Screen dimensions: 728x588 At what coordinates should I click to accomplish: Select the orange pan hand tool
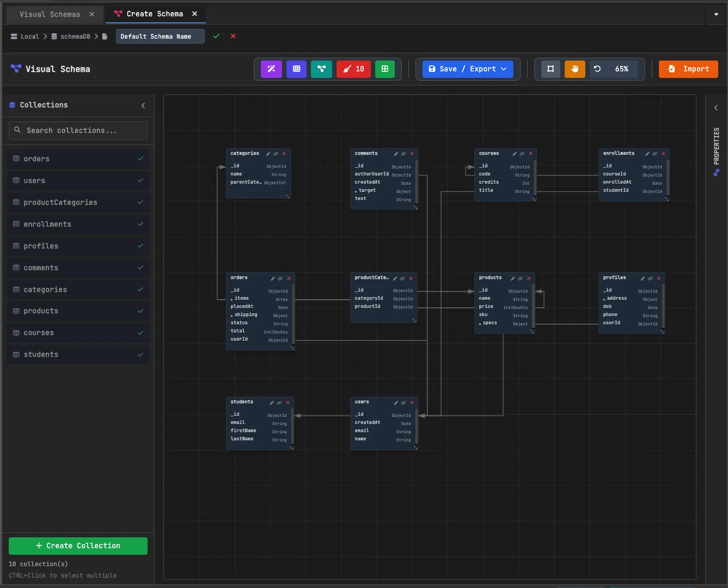574,69
